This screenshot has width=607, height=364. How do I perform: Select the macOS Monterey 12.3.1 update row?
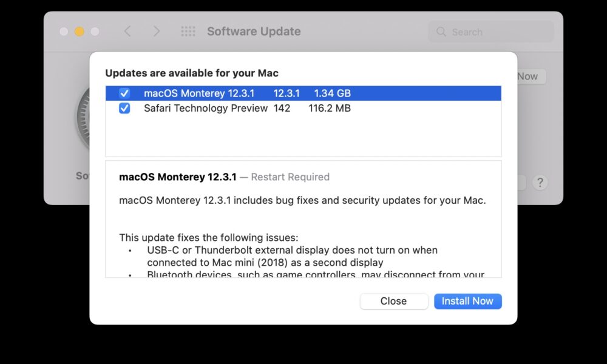tap(303, 93)
